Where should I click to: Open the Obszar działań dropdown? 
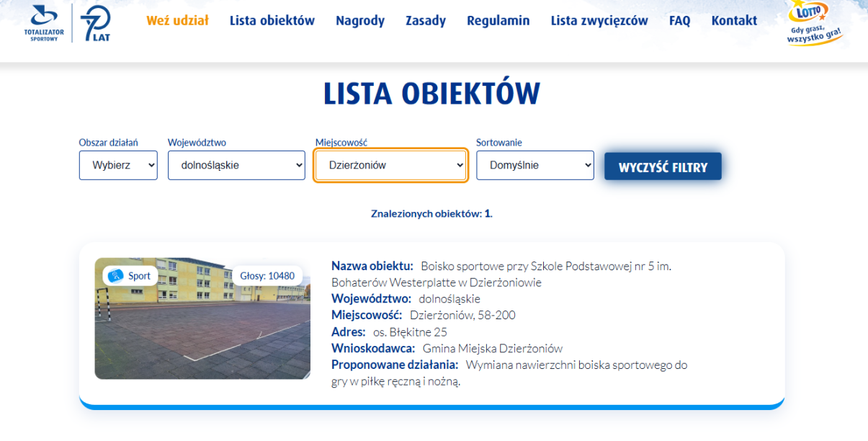tap(117, 165)
